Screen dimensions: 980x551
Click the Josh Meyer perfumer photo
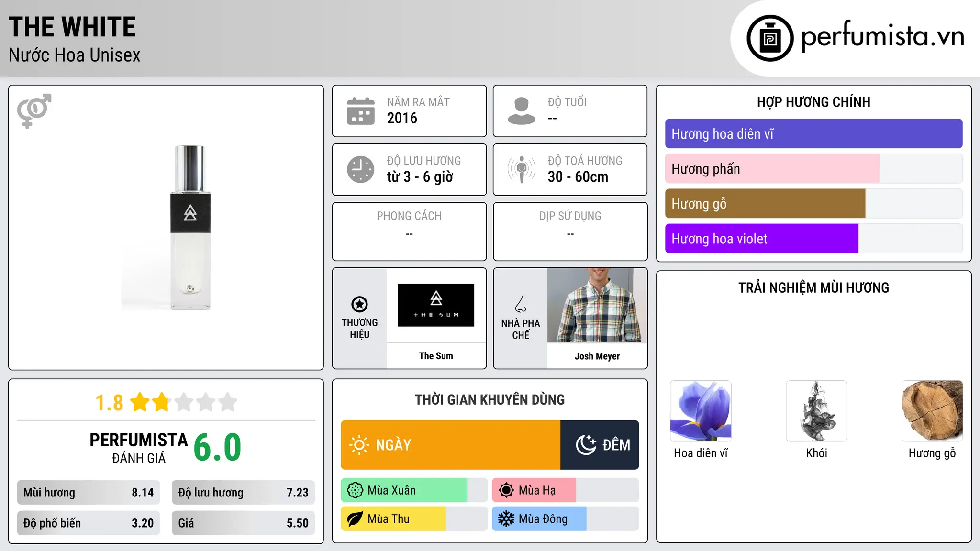[597, 305]
